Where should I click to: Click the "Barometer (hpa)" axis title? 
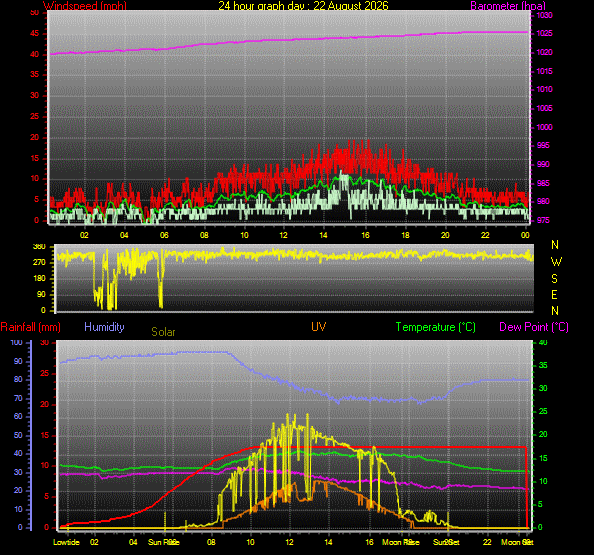tap(508, 6)
